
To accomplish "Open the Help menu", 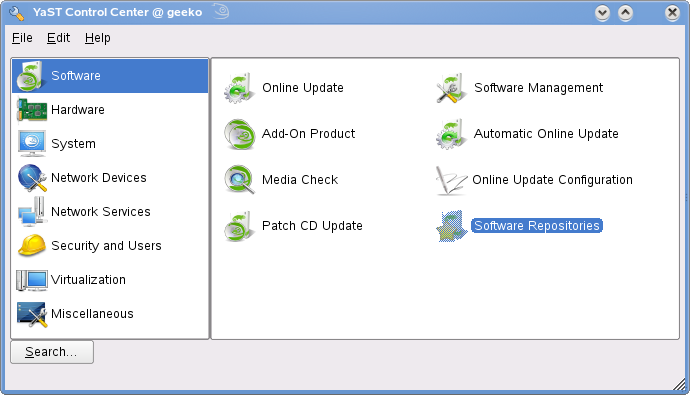I will tap(98, 38).
